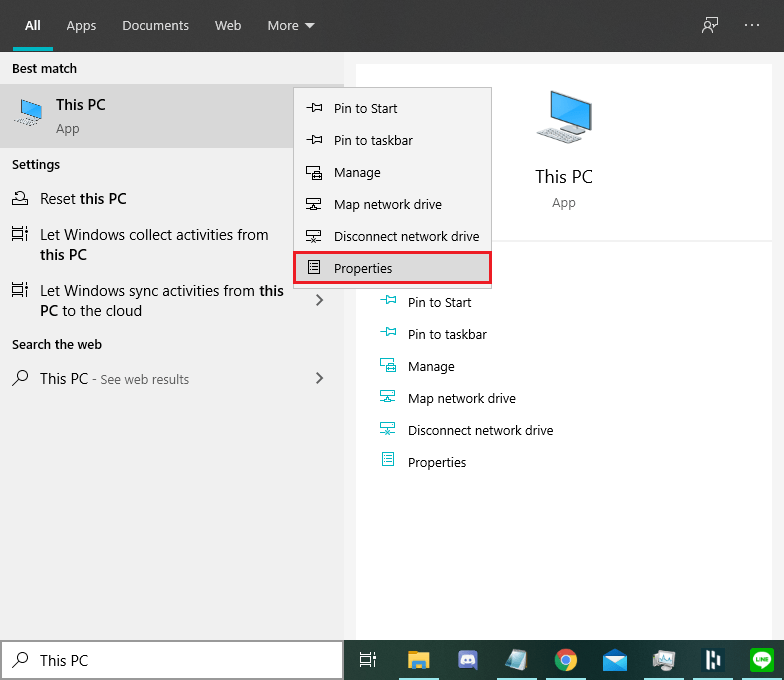784x680 pixels.
Task: Click the This PC search input field
Action: coord(172,660)
